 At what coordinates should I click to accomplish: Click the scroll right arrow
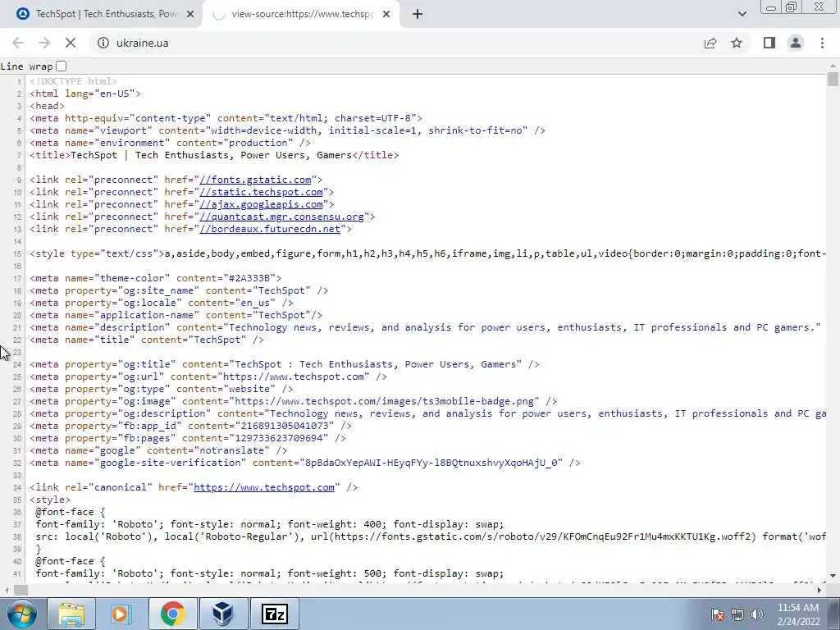[819, 590]
